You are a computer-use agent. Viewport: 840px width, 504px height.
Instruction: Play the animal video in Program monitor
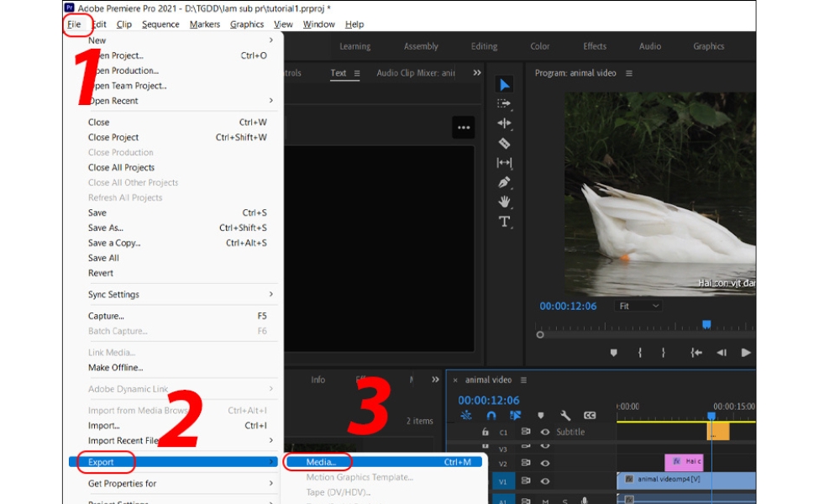click(x=746, y=353)
